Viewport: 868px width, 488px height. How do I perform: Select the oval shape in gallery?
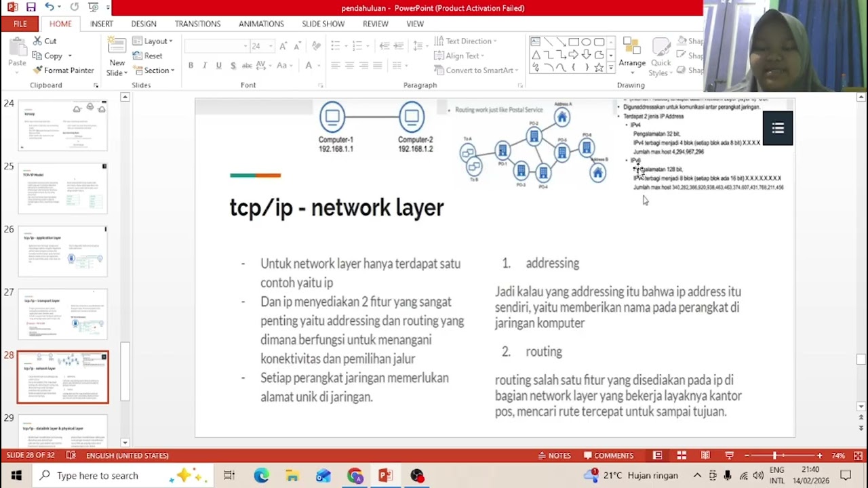tap(587, 42)
